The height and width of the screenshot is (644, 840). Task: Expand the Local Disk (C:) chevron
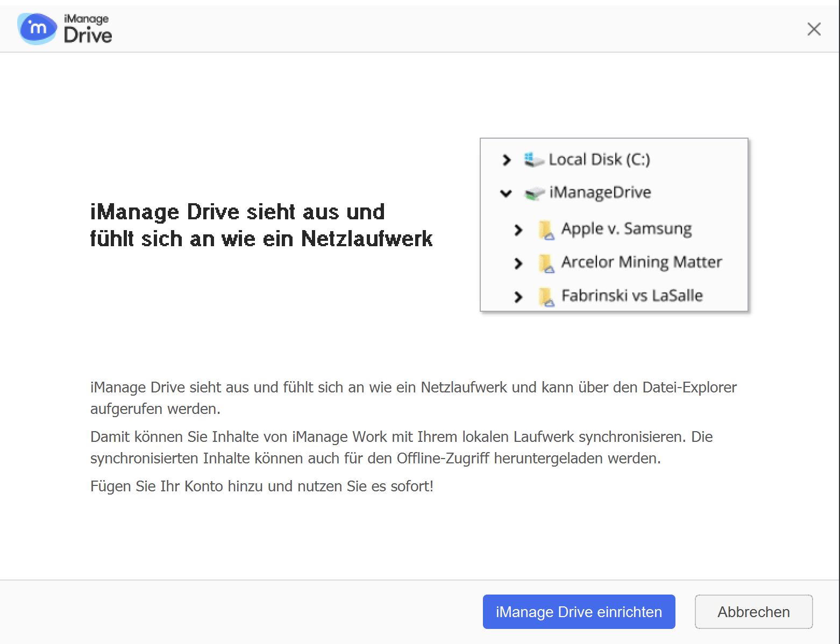(x=506, y=160)
